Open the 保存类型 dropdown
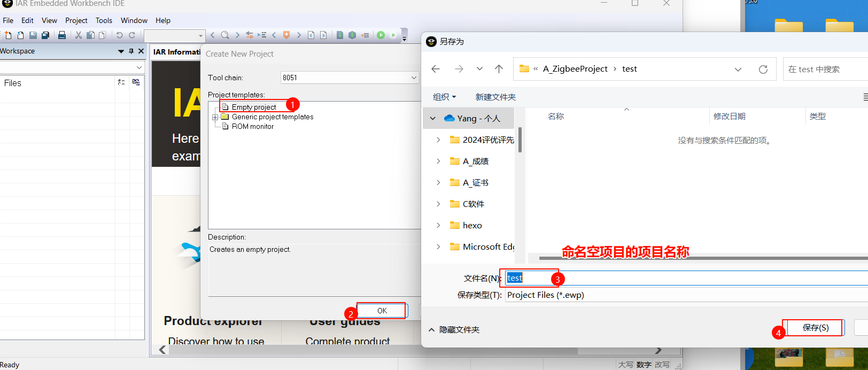Image resolution: width=868 pixels, height=370 pixels. (686, 295)
